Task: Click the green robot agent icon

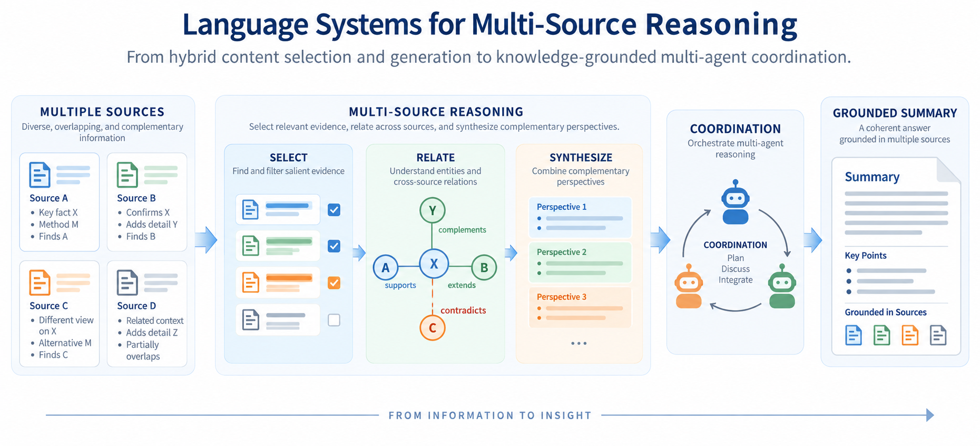Action: (x=782, y=286)
